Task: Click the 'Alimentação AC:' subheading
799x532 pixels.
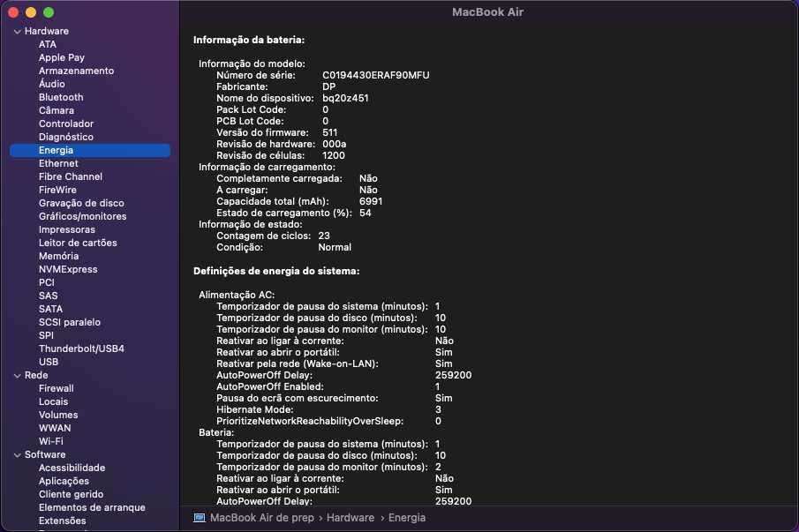Action: tap(237, 295)
